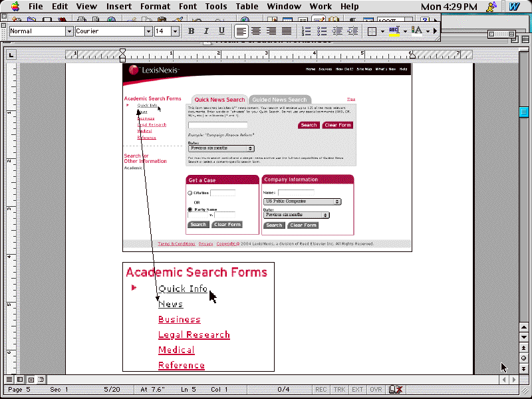Justify the paragraph text
The image size is (532, 399).
287,31
